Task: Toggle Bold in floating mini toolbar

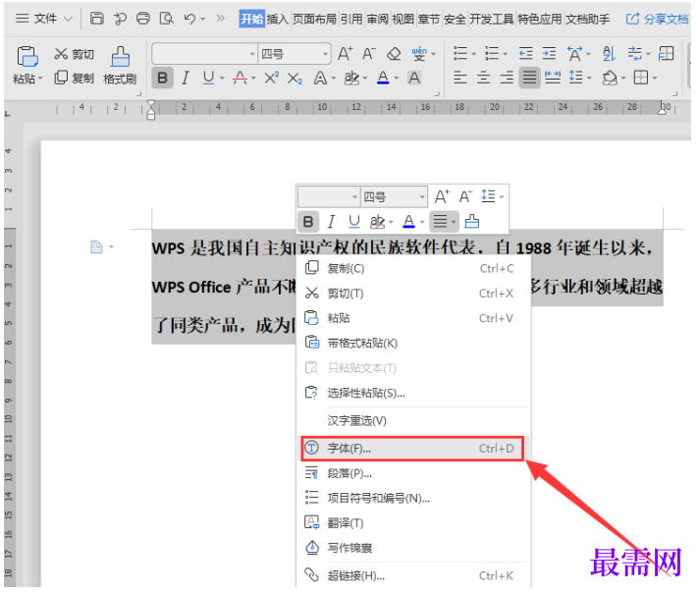Action: [x=308, y=222]
